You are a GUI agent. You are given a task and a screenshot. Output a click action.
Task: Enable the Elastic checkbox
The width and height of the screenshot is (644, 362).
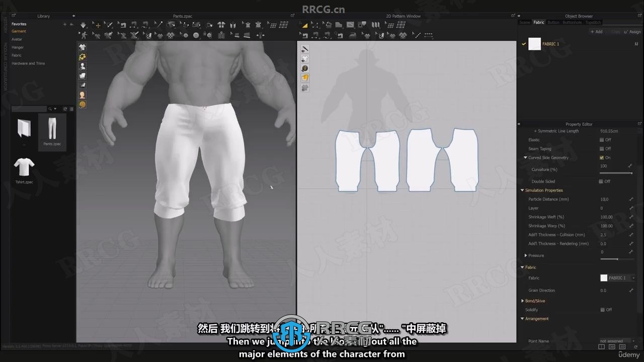(x=602, y=140)
